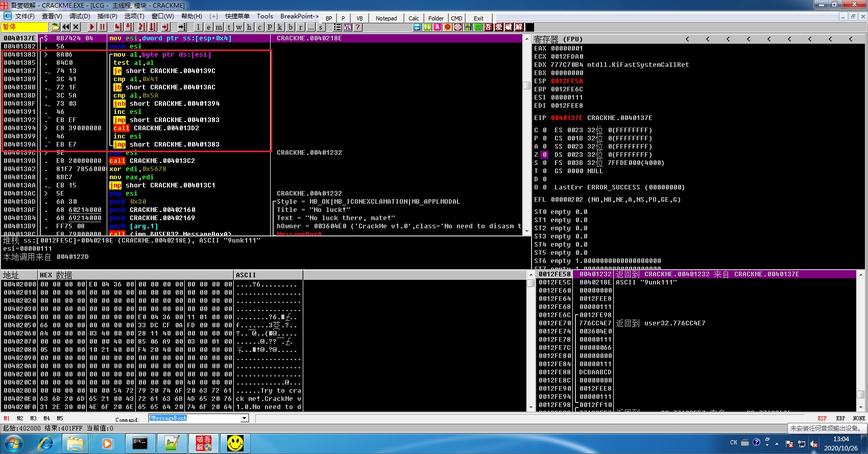
Task: Open memory map with 'm' button
Action: point(219,27)
